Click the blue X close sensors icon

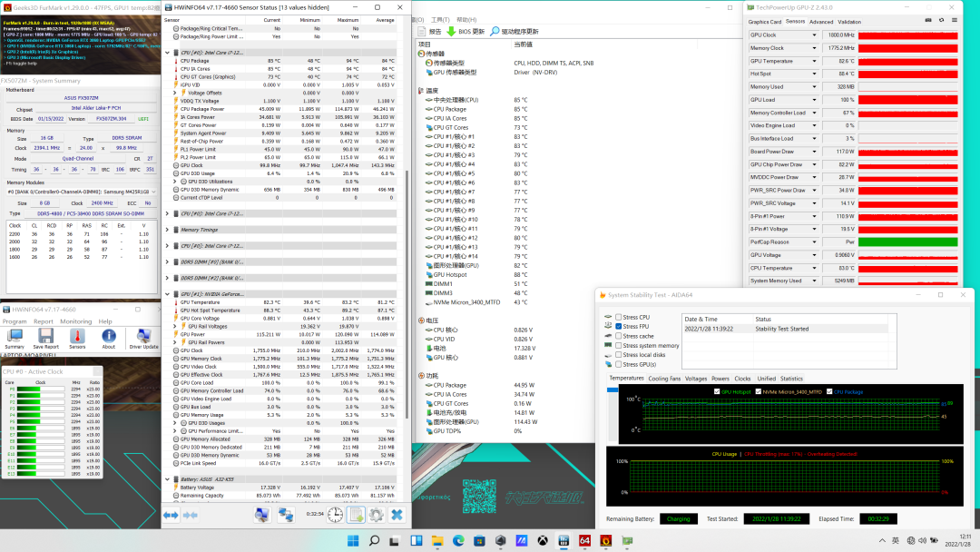tap(397, 515)
